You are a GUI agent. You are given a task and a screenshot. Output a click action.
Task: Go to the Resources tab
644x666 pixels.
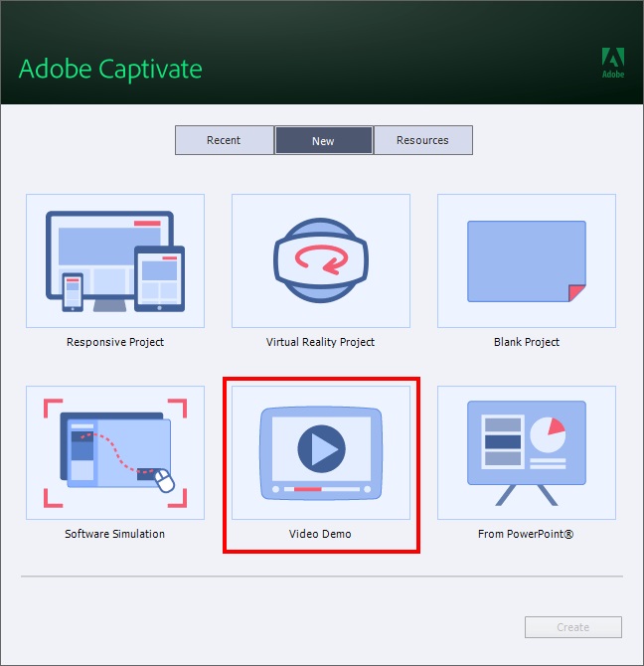coord(422,140)
